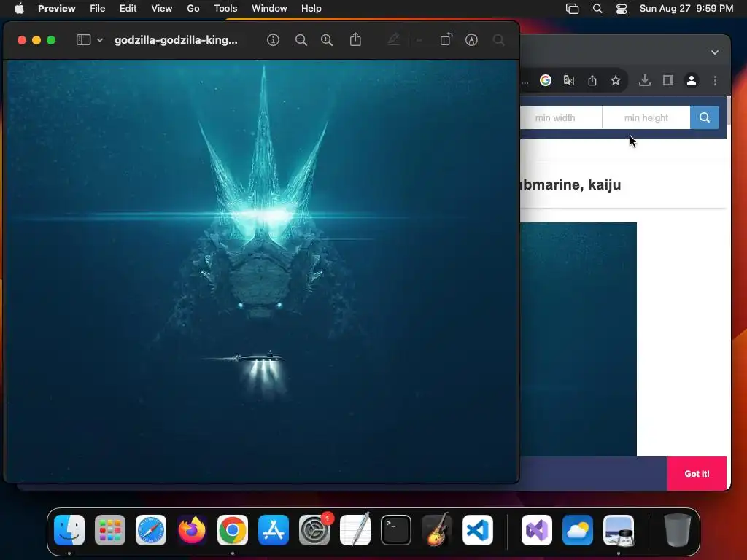Image resolution: width=747 pixels, height=560 pixels.
Task: Click the heading text "bmarine, kaiju"
Action: 570,184
